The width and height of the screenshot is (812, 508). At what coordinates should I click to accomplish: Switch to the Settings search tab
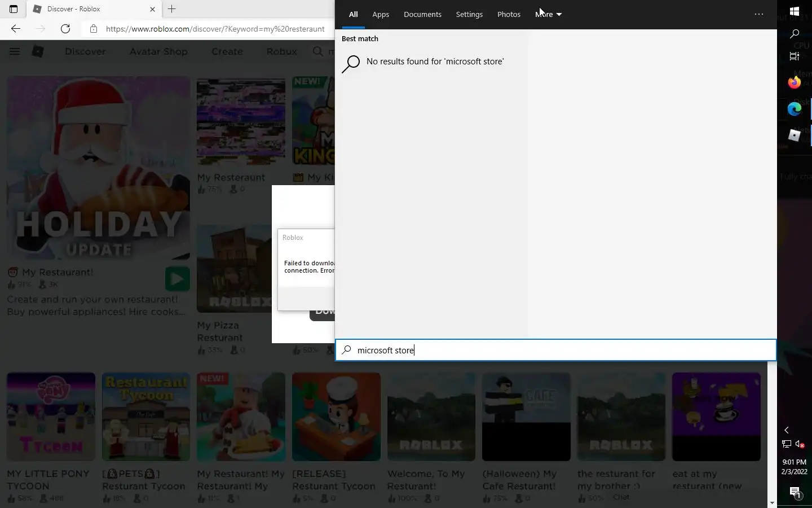coord(469,14)
